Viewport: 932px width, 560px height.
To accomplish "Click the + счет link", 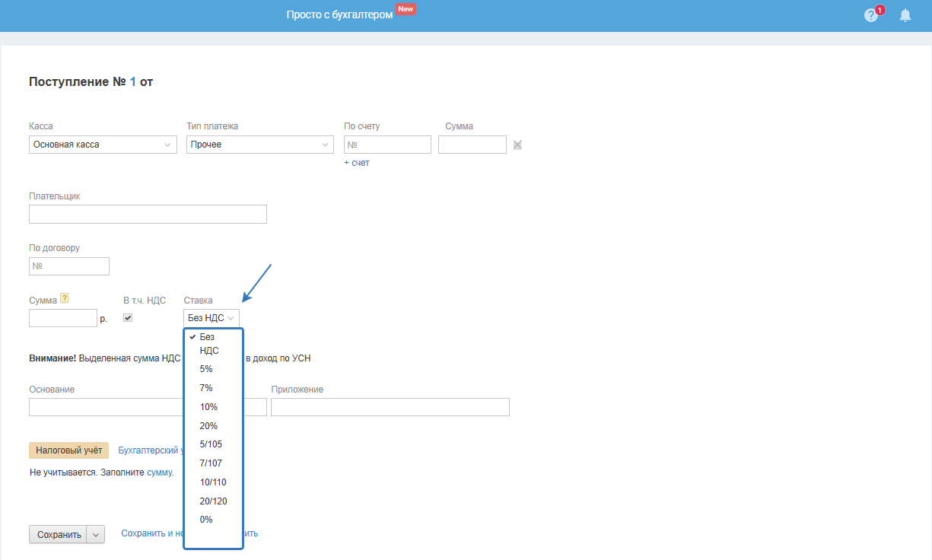I will [x=357, y=163].
